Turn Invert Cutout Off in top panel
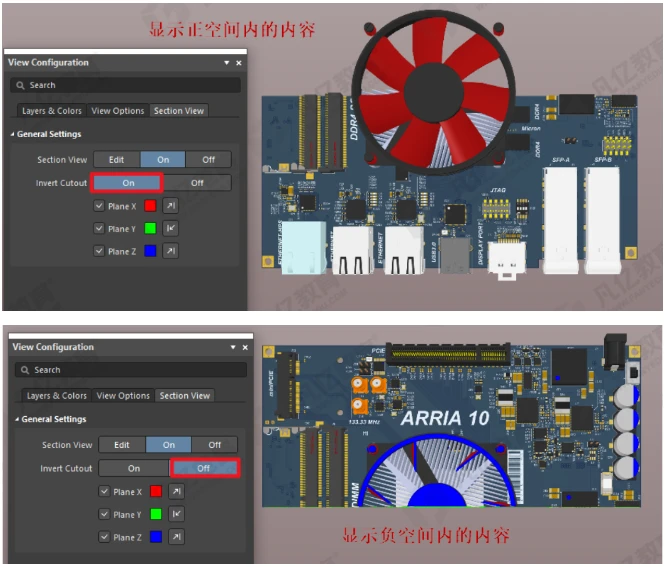665x567 pixels. click(x=197, y=183)
